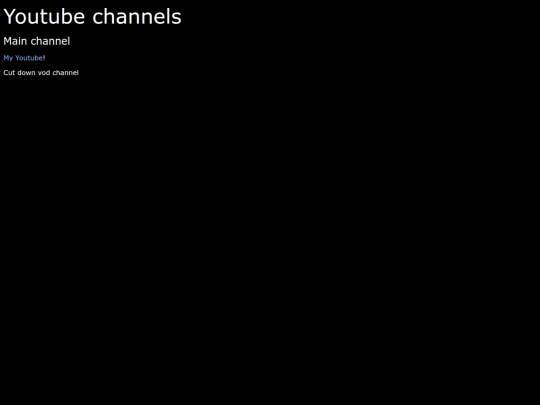Visit the main channel via blue hyperlink

24,58
